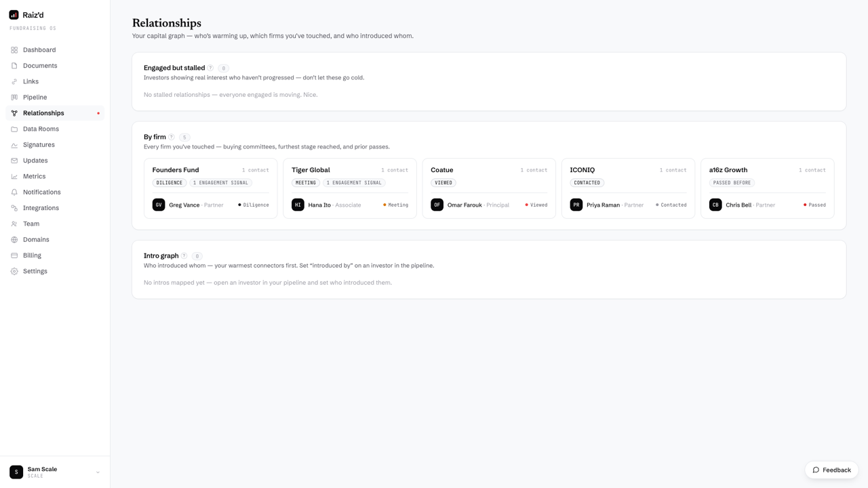Click Omar Farouk contact name
The image size is (868, 488).
[x=465, y=205]
